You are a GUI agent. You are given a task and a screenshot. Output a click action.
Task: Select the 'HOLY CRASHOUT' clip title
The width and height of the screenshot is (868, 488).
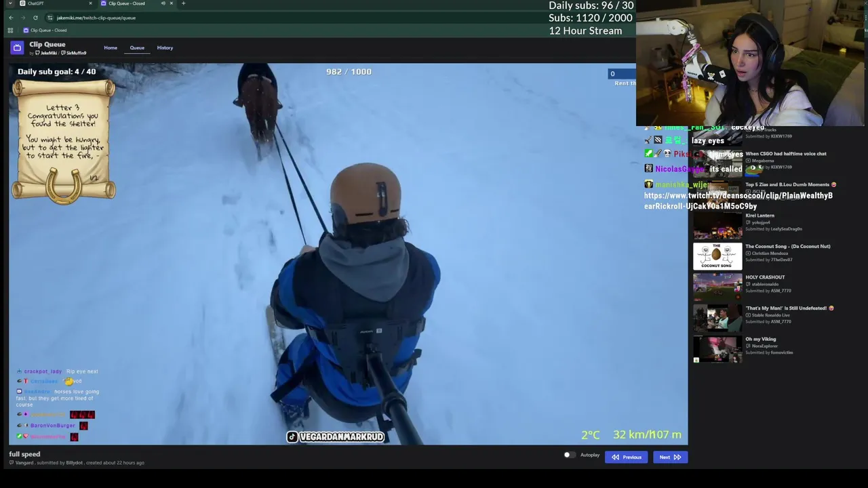pyautogui.click(x=765, y=277)
